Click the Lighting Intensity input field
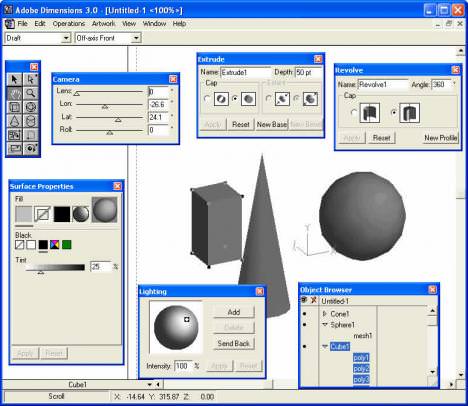The width and height of the screenshot is (468, 406). pyautogui.click(x=183, y=366)
